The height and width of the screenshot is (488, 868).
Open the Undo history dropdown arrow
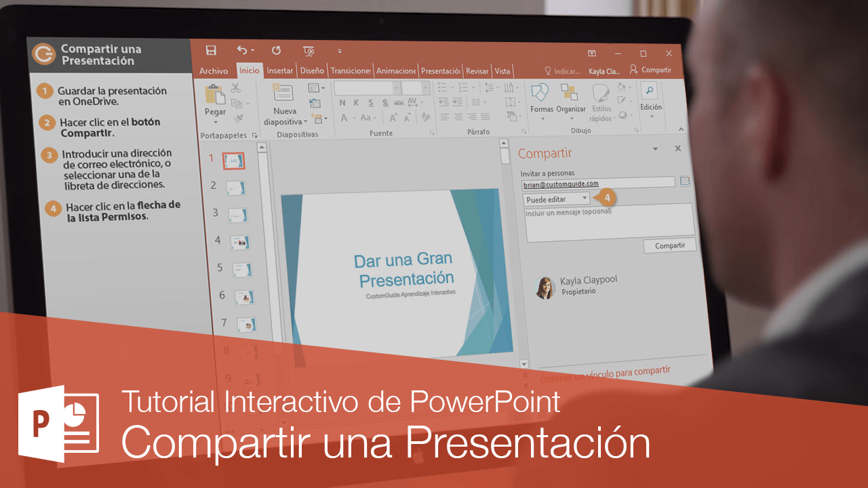pos(253,51)
